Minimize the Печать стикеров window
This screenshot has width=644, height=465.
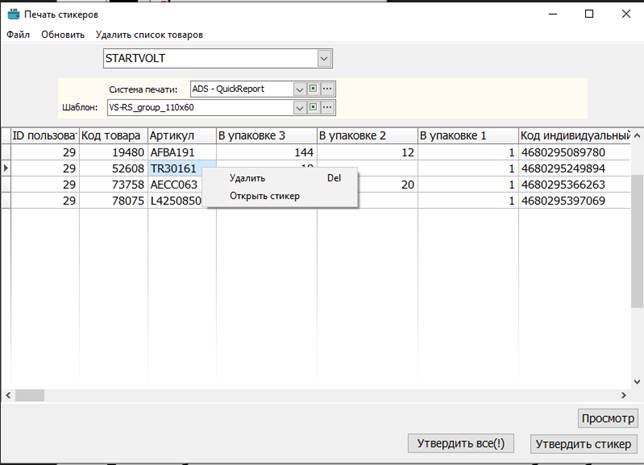(553, 14)
